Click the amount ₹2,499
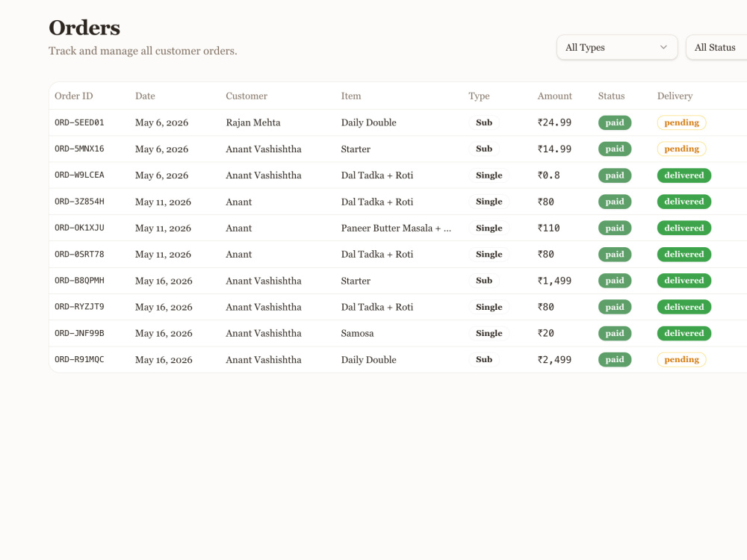The image size is (747, 560). coord(554,360)
